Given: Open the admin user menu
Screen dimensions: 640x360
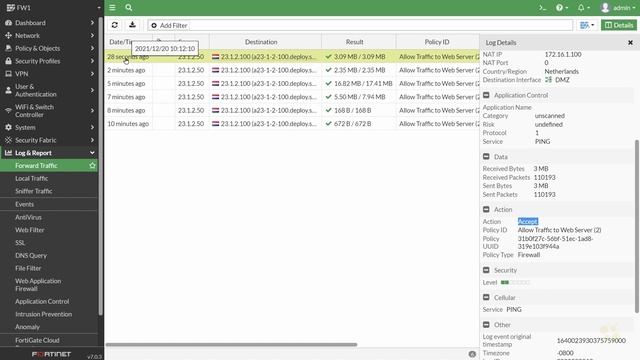Looking at the screenshot, I should (618, 8).
